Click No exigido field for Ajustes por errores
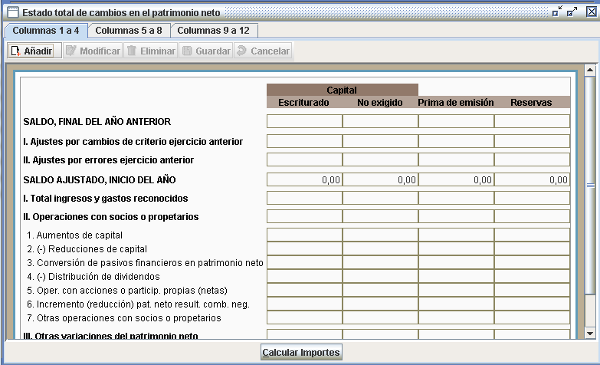Viewport: 600px width, 365px height. tap(380, 160)
